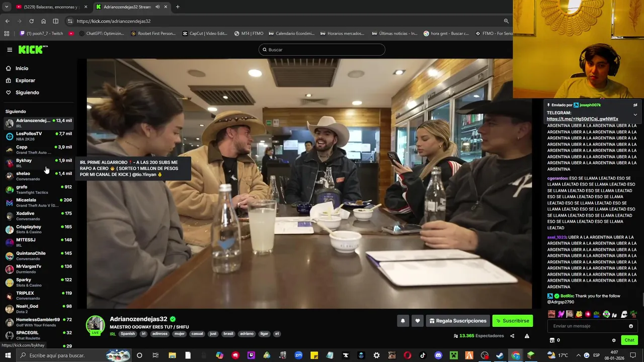Open the tab search dropdown arrow

tap(6, 7)
